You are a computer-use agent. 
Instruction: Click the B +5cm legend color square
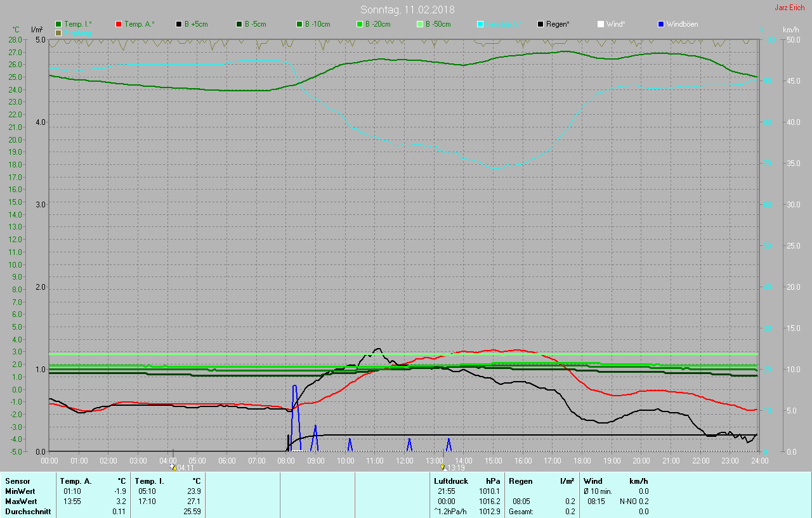tap(179, 24)
